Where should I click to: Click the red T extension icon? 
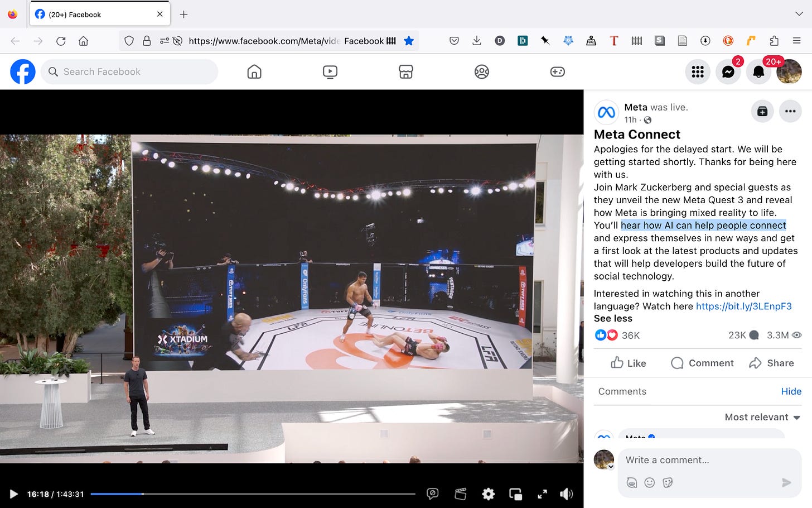pos(614,41)
